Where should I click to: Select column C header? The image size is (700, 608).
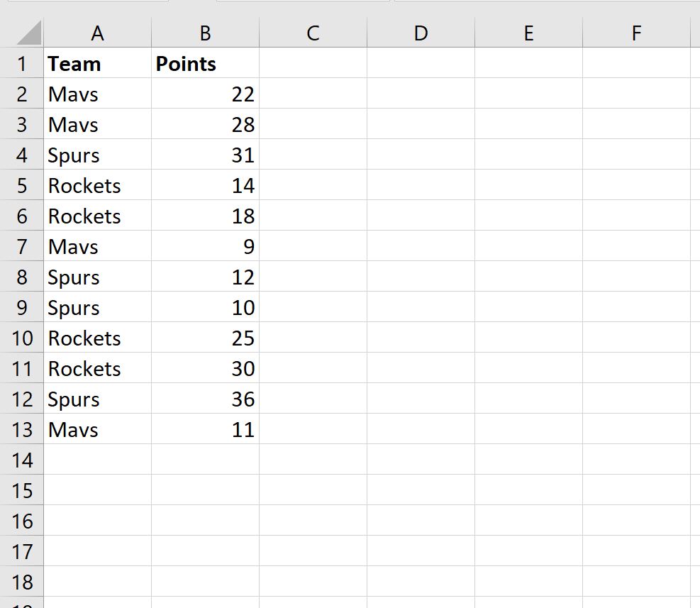click(x=313, y=32)
